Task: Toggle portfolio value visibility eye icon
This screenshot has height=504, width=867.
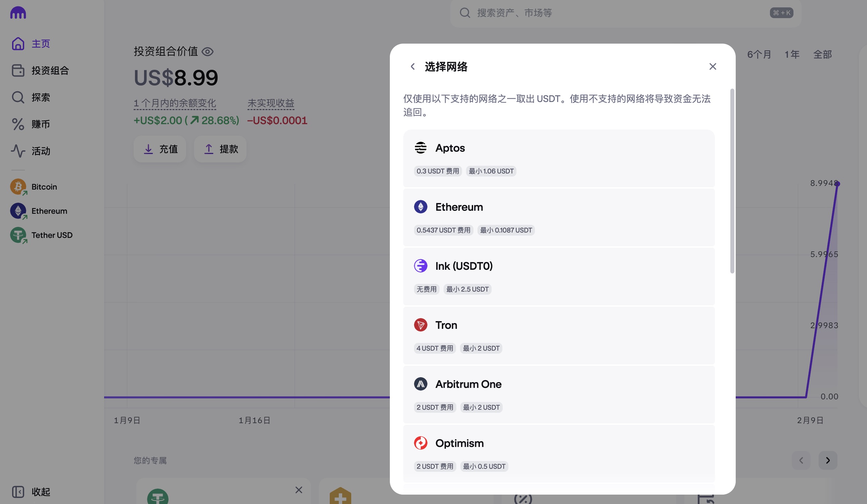Action: click(x=208, y=52)
